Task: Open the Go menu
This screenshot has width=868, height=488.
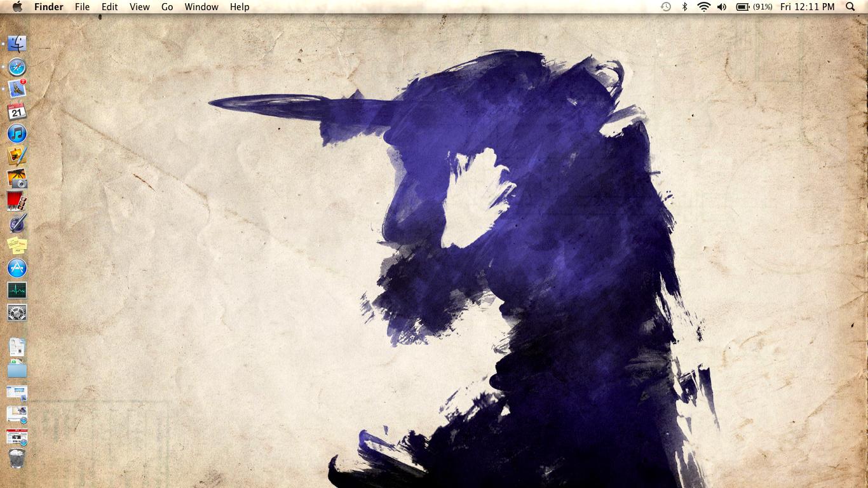Action: coord(167,7)
